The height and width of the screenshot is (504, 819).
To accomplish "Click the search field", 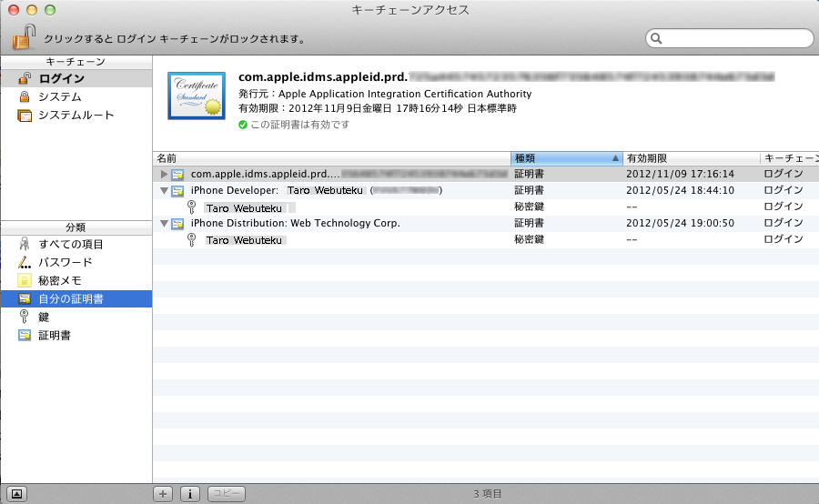I will (729, 38).
